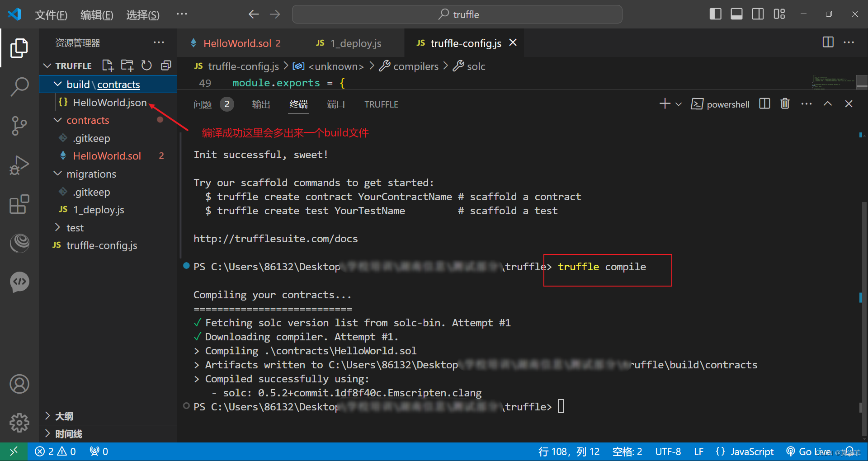
Task: Open HelloWorld.sol in explorer tree
Action: tap(108, 156)
